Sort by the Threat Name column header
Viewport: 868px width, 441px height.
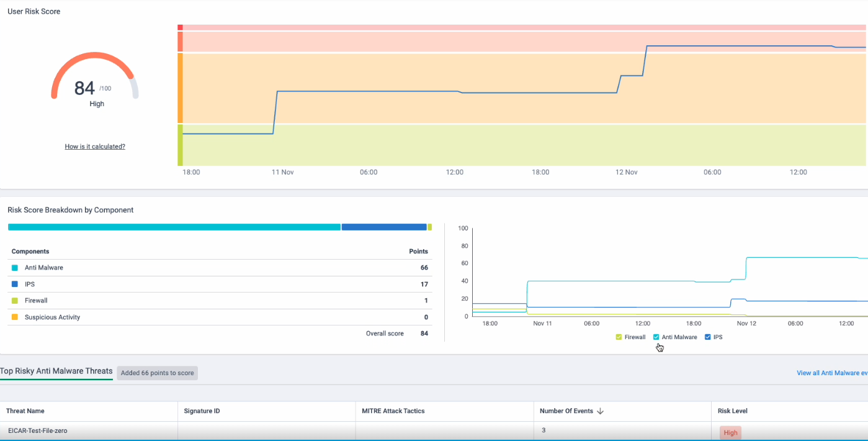[25, 411]
